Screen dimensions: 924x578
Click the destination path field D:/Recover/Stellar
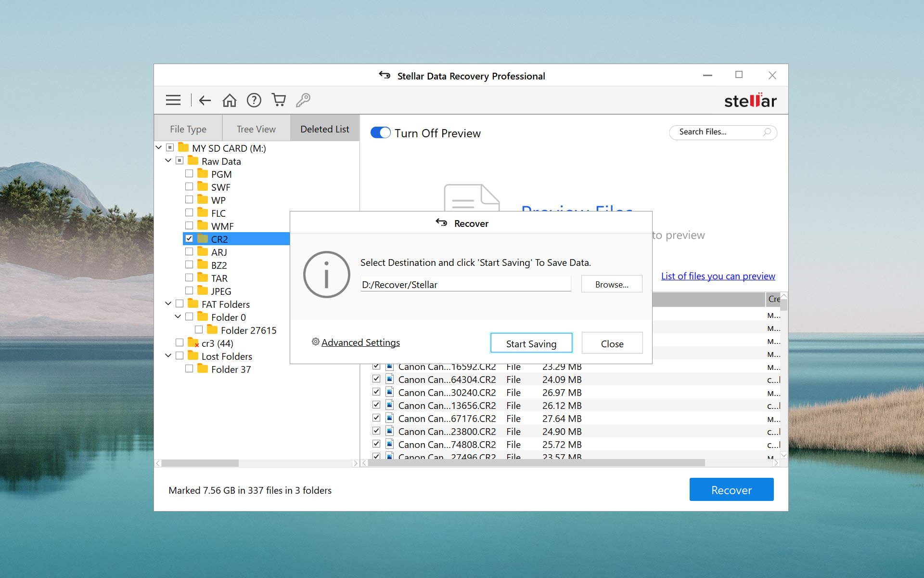pyautogui.click(x=466, y=284)
